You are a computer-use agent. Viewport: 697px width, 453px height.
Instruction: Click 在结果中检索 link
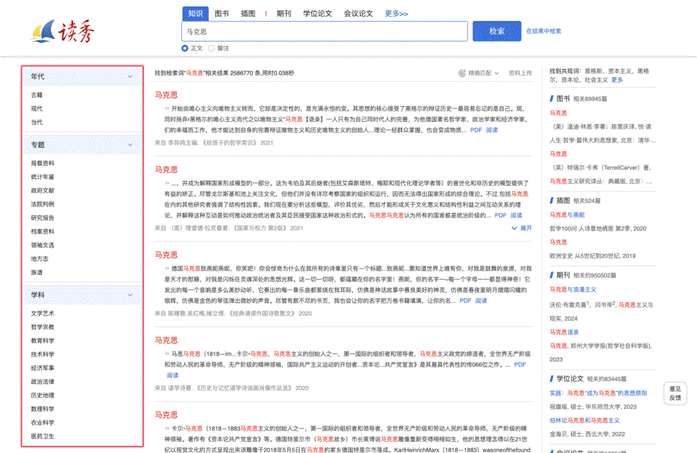[543, 31]
